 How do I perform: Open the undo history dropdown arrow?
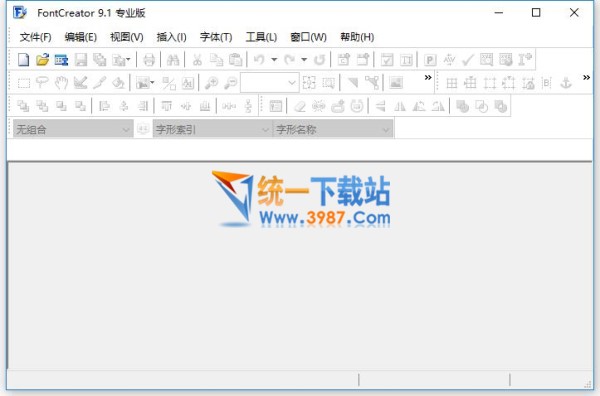274,60
